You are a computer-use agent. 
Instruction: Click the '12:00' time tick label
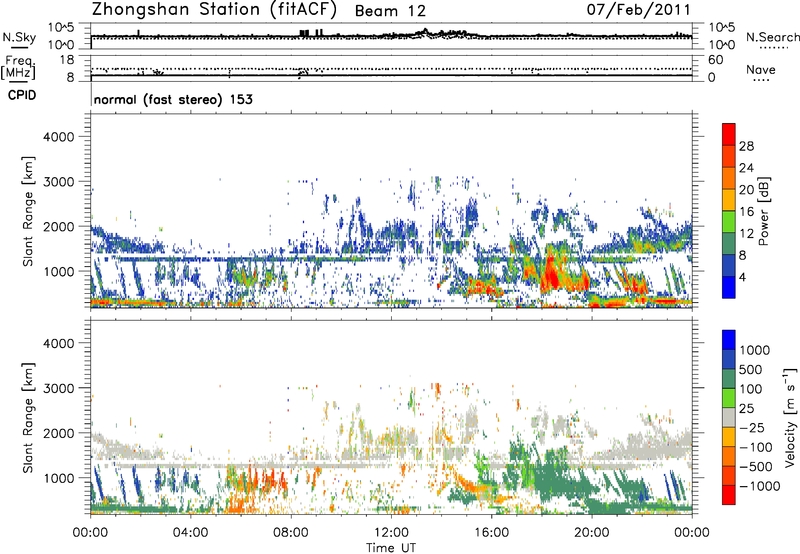point(391,533)
